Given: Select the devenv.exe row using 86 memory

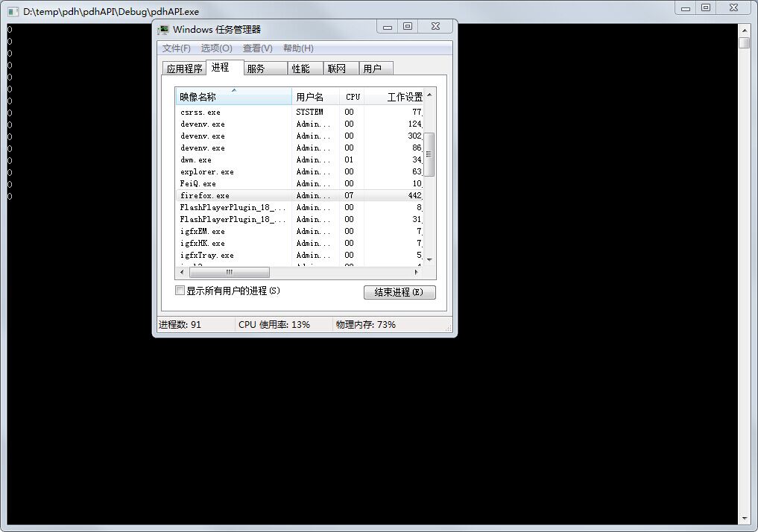Looking at the screenshot, I should click(x=299, y=148).
